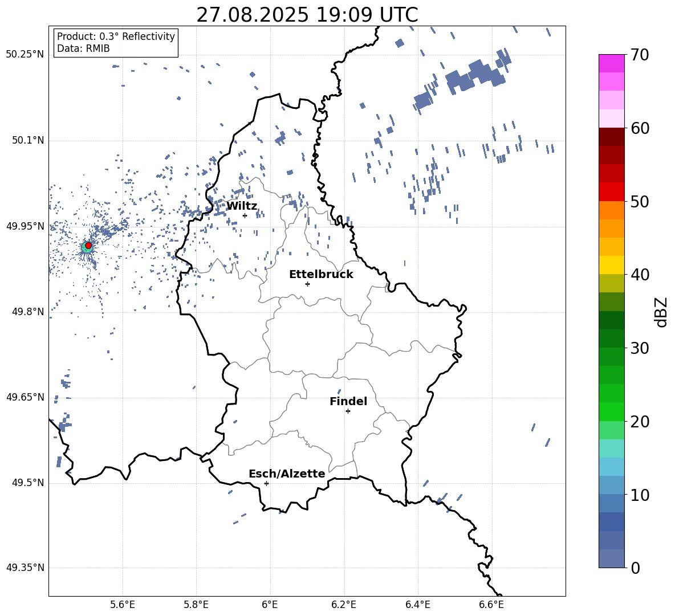Click the title 27.08.2025 19:09 UTC

coord(307,15)
